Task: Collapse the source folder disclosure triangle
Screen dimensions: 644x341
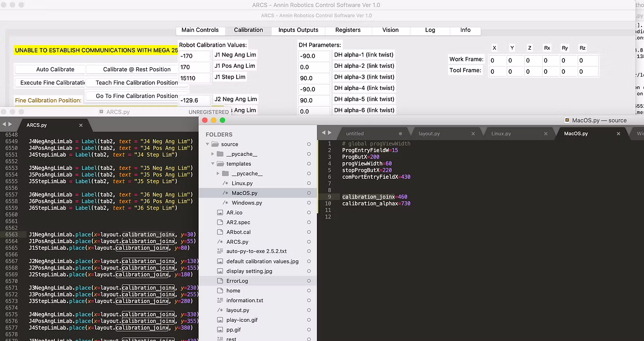Action: pos(207,144)
